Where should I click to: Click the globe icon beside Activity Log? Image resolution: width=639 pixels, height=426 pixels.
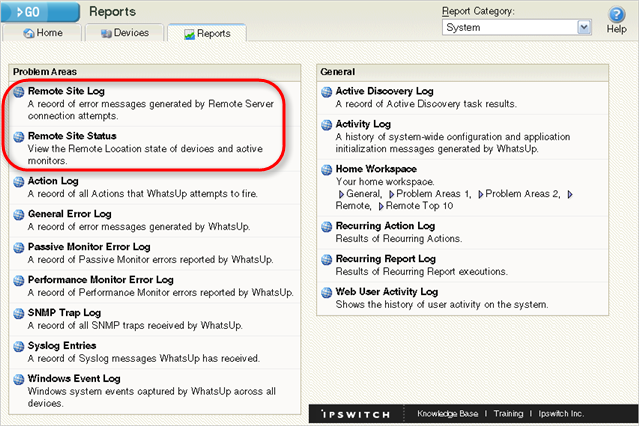326,125
